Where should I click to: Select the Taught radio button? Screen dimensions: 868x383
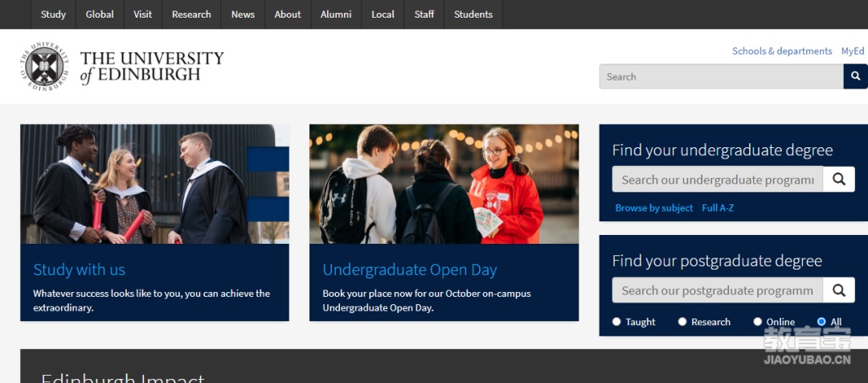[616, 322]
